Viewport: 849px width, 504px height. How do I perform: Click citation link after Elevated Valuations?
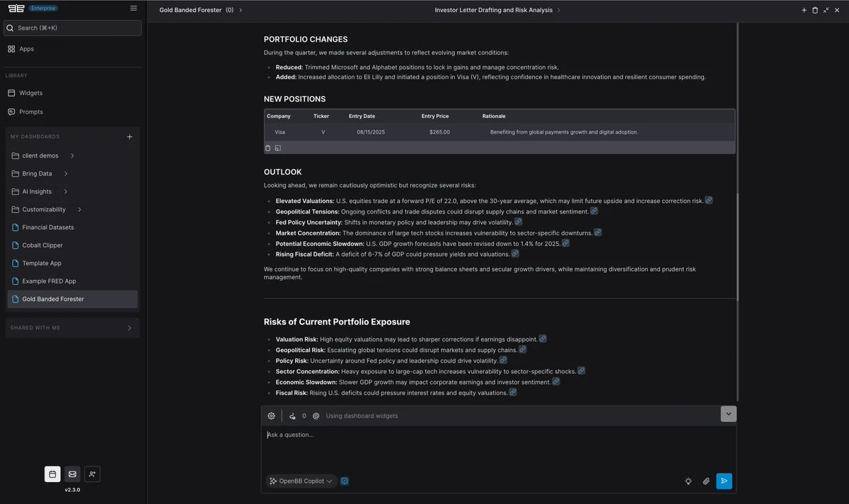pos(709,201)
